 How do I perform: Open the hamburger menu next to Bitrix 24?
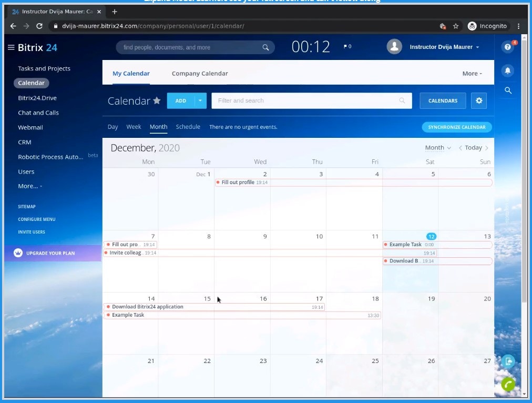tap(11, 47)
